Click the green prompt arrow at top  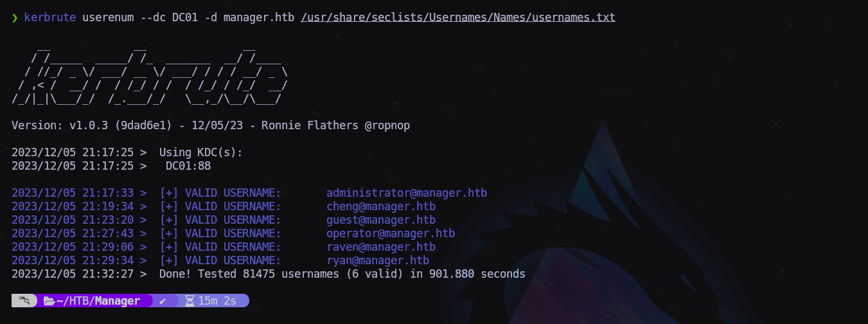click(x=15, y=17)
